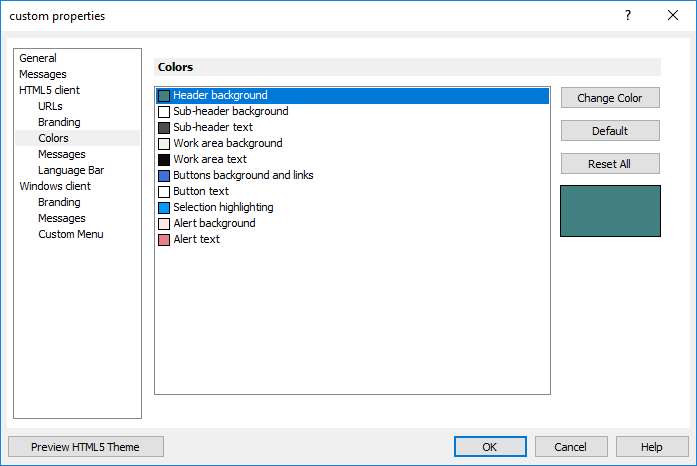This screenshot has width=697, height=466.
Task: Confirm with the OK button
Action: 490,447
